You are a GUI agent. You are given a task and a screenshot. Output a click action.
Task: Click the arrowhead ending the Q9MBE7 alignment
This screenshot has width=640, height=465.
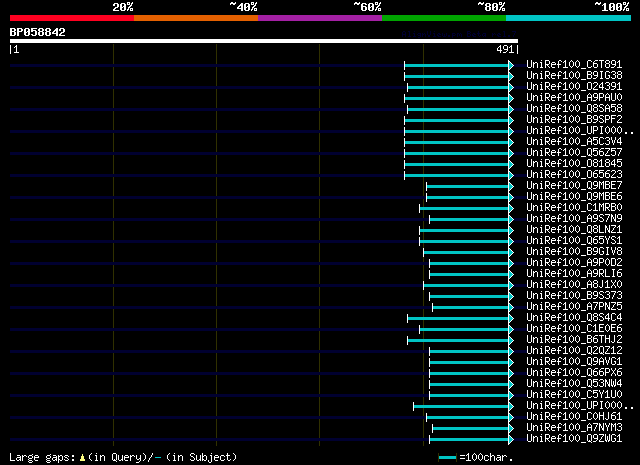pos(511,187)
